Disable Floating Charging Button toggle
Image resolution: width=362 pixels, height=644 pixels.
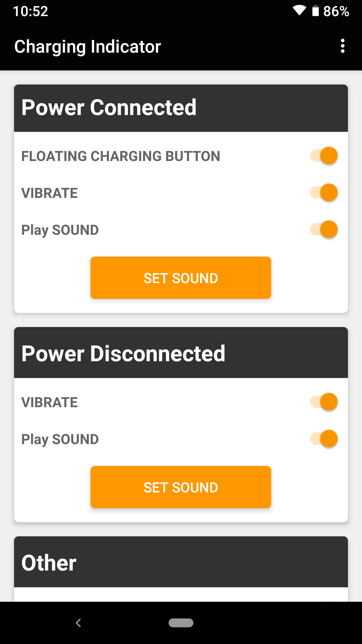point(324,156)
